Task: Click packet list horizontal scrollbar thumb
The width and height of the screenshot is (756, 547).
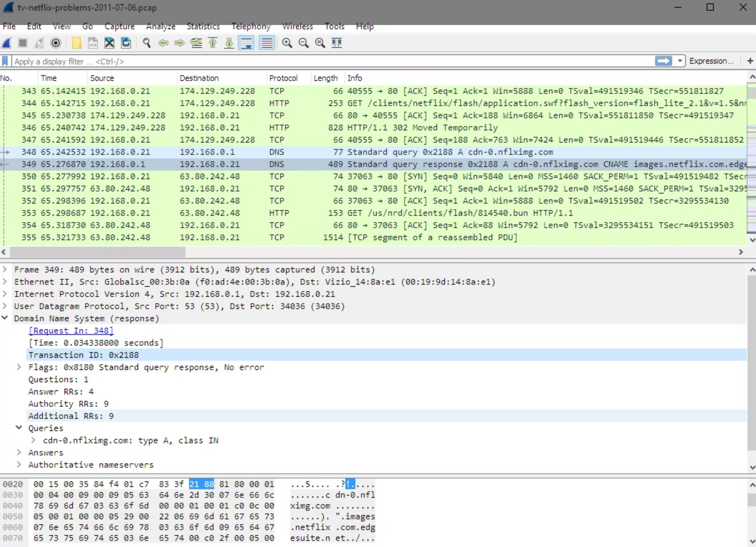Action: [97, 252]
